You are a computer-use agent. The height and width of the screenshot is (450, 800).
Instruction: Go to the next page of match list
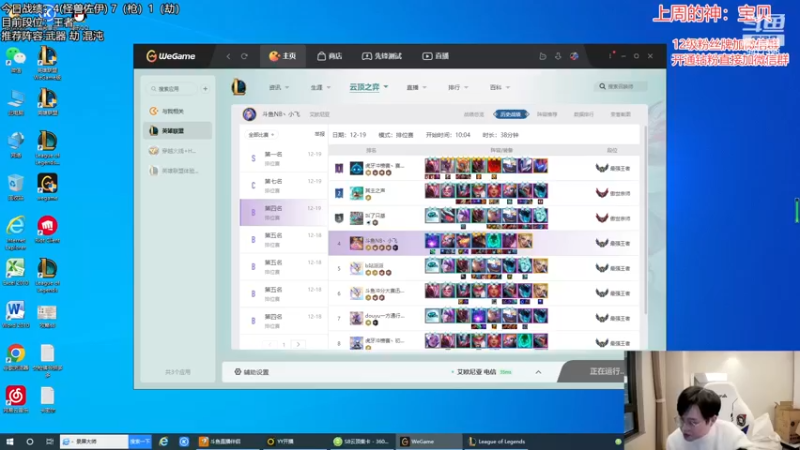tap(298, 344)
